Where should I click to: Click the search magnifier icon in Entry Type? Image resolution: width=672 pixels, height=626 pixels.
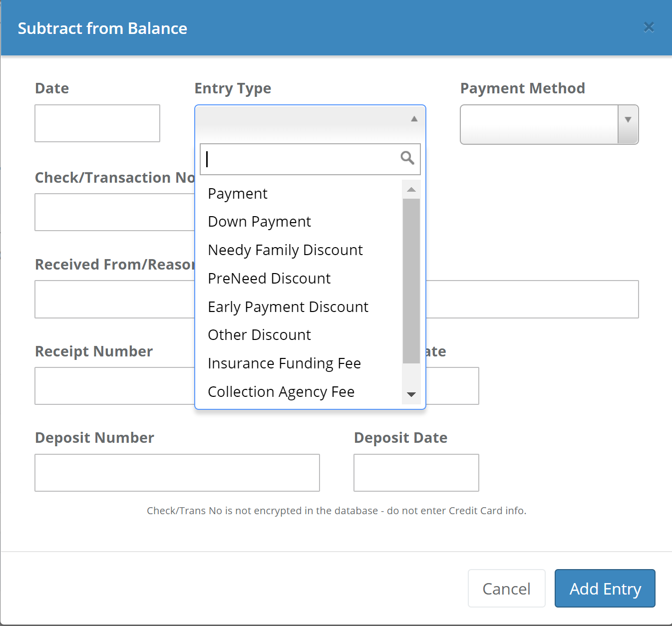(407, 158)
